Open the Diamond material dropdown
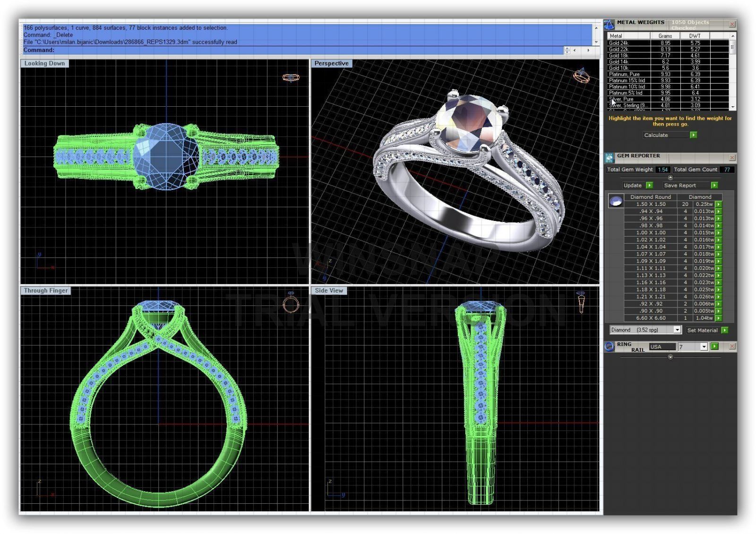 (677, 330)
